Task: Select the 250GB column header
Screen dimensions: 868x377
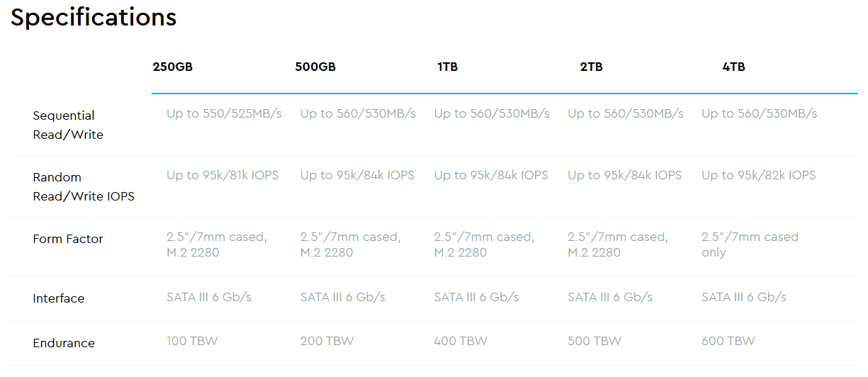Action: pos(172,67)
